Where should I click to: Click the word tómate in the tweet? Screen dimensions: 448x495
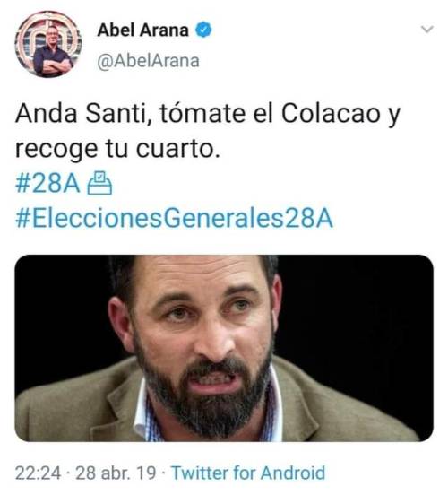202,113
